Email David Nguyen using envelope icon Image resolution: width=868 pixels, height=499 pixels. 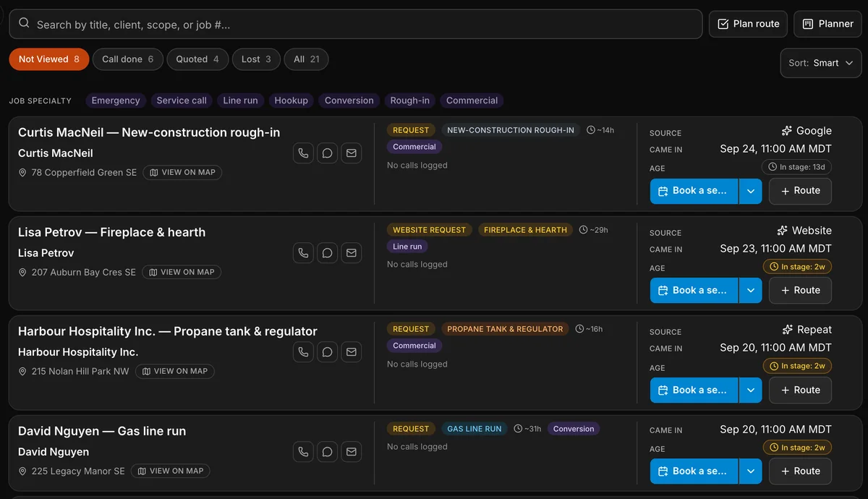tap(351, 452)
